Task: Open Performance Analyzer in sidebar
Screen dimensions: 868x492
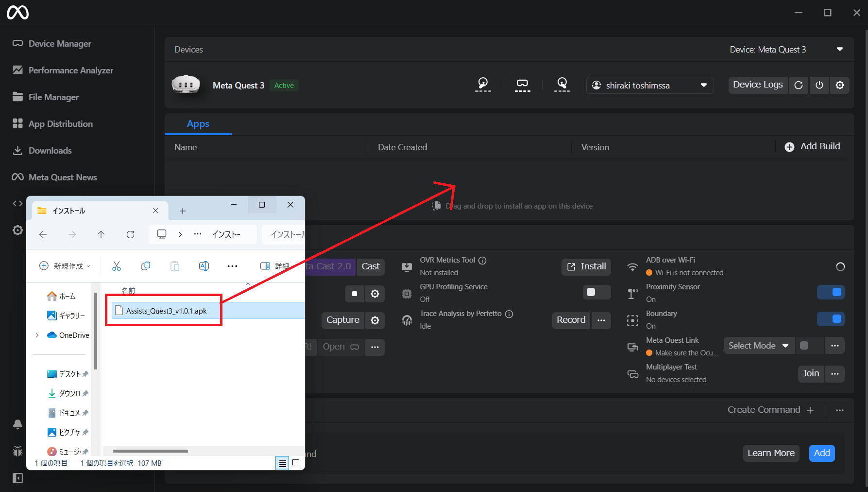Action: coord(70,70)
